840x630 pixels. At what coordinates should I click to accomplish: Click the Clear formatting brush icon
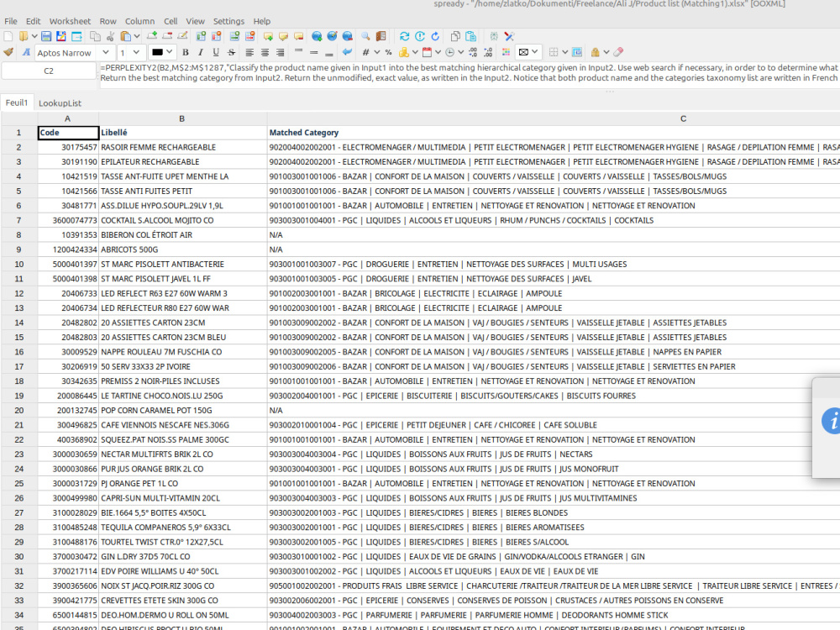coord(8,52)
